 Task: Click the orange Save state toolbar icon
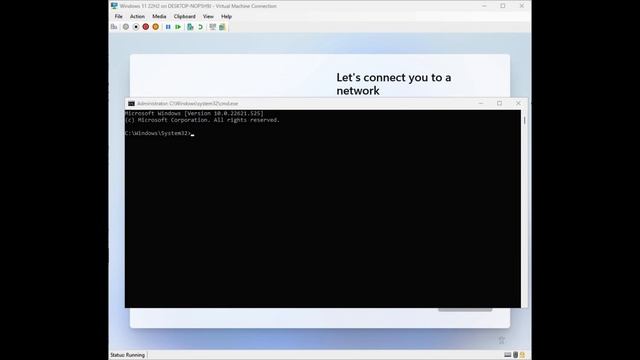(156, 27)
